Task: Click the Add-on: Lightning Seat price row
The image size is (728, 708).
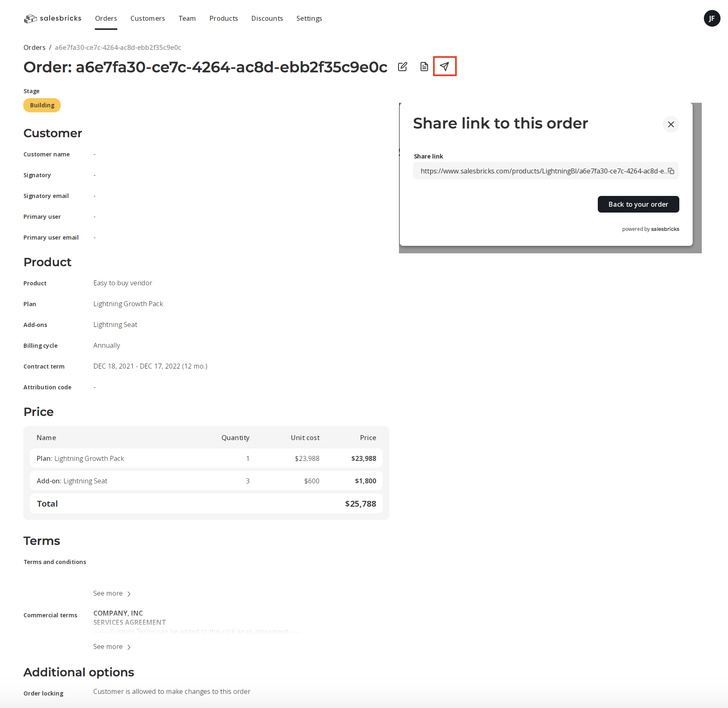Action: (x=206, y=481)
